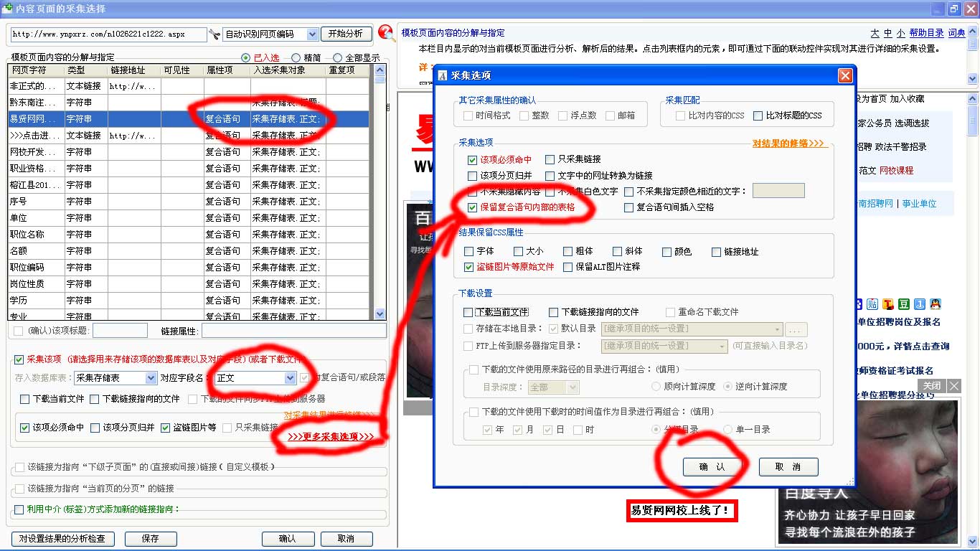This screenshot has width=980, height=551.
Task: Toggle the 粗体 CSS attribute checkbox
Action: pos(568,252)
